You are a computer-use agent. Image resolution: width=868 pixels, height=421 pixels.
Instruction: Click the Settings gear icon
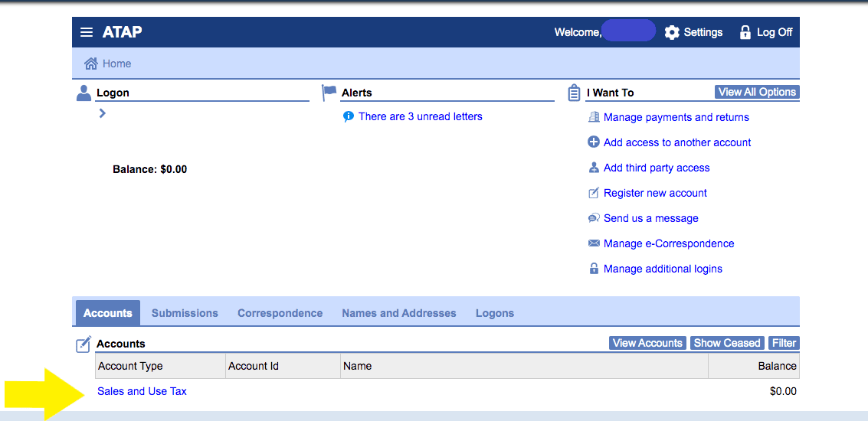[x=672, y=32]
